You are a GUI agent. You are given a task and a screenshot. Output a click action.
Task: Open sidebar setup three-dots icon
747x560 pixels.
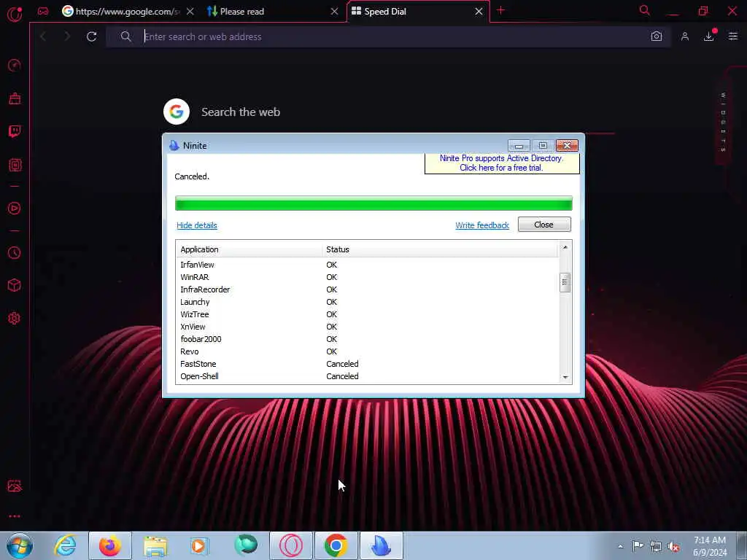click(15, 516)
